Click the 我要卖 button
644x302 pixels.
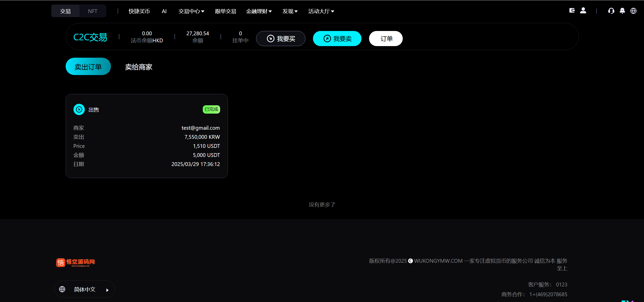pos(337,39)
